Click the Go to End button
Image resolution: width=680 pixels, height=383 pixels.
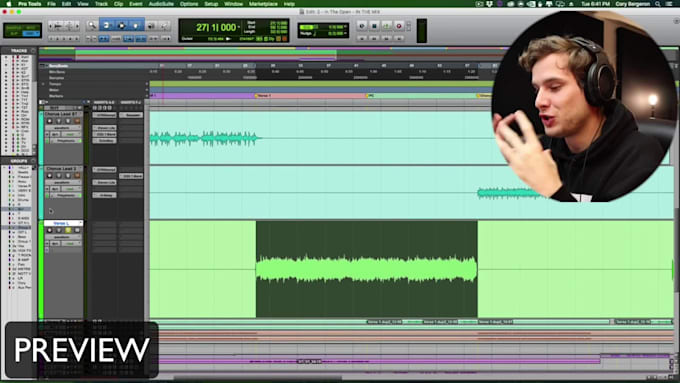pos(399,38)
